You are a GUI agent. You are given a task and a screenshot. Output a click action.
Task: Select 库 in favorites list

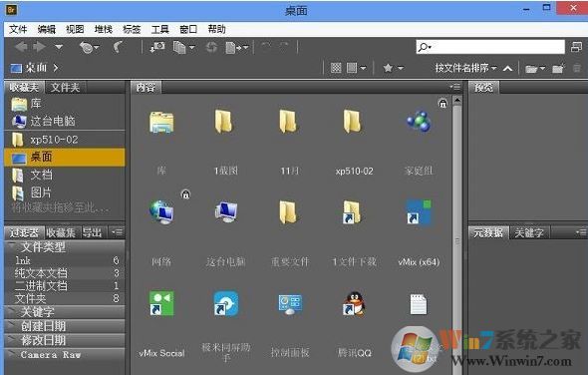[65, 104]
